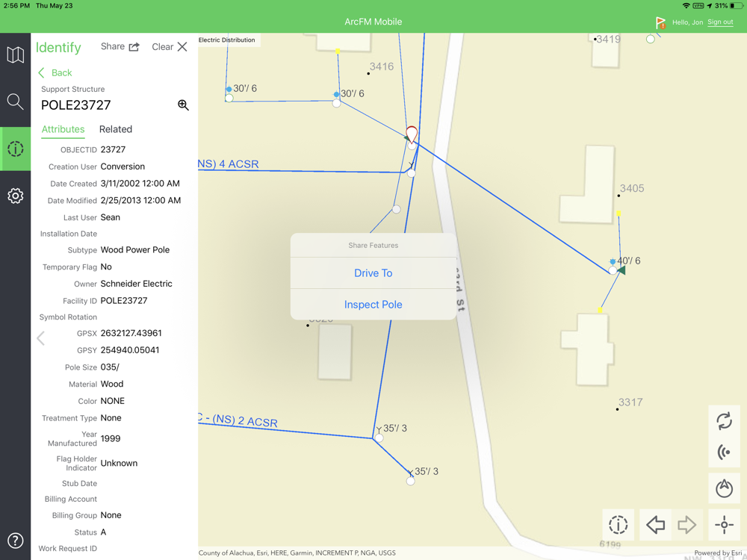Click the Billing Group value None

(x=111, y=515)
